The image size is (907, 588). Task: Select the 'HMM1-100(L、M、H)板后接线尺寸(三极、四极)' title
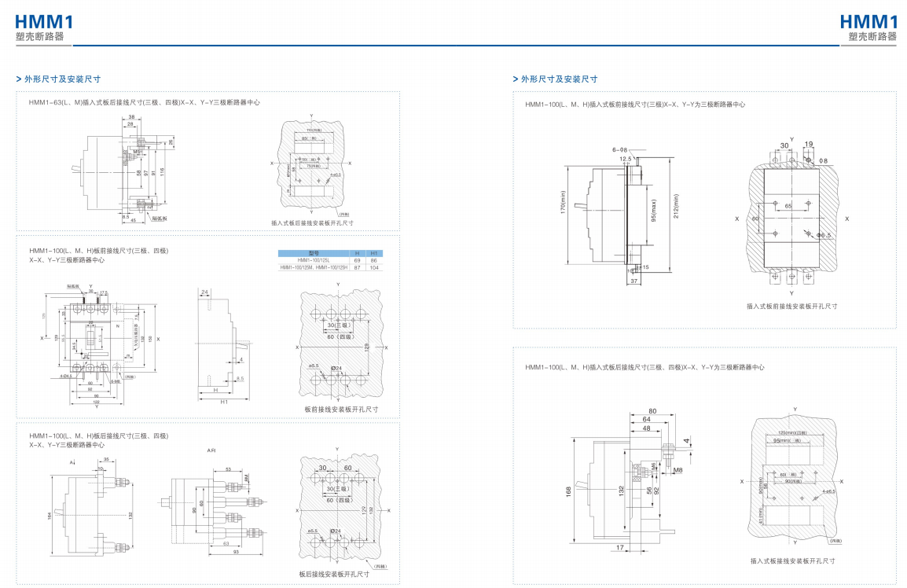click(x=99, y=435)
